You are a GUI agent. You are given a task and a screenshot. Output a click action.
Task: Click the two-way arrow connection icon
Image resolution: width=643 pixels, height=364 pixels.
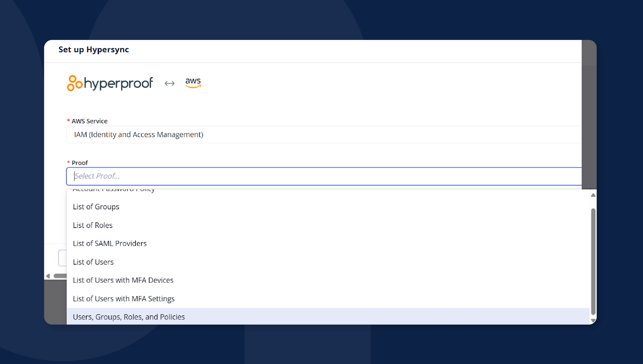[x=169, y=83]
